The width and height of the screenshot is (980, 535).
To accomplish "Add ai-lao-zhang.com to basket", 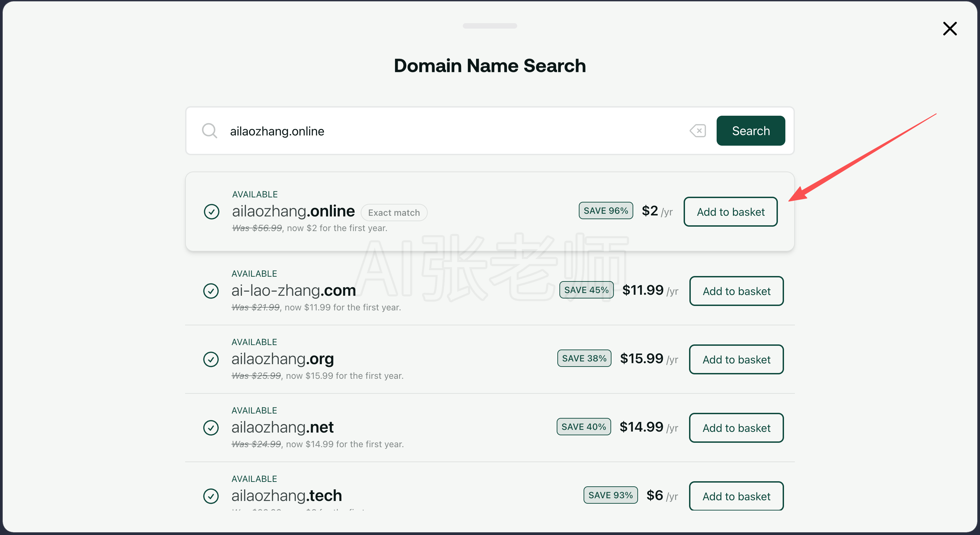I will [736, 291].
